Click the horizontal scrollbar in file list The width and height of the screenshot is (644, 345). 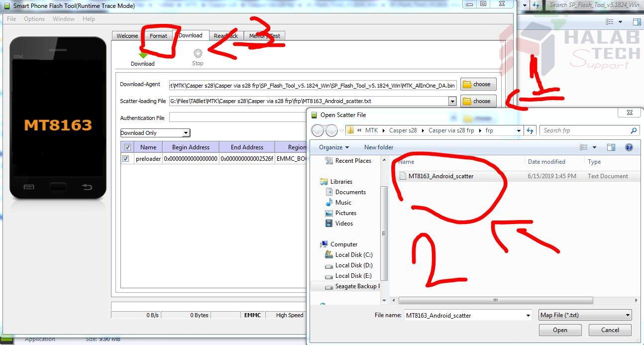pos(496,301)
